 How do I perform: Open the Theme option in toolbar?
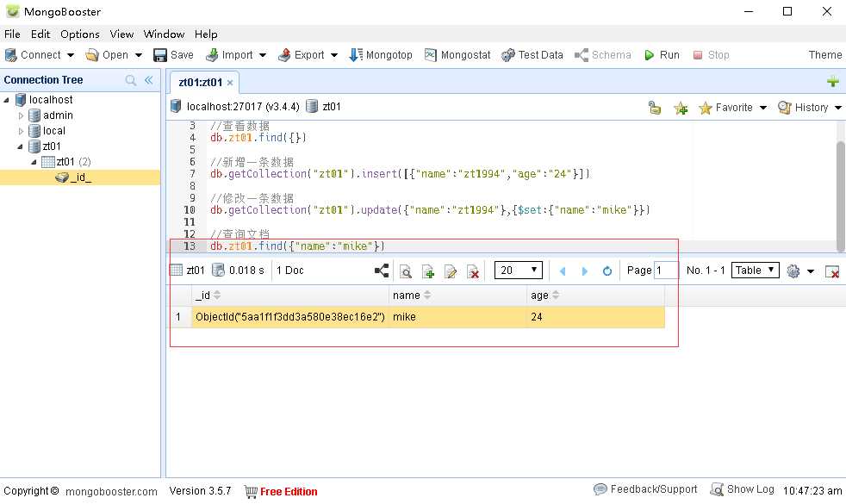(x=825, y=55)
